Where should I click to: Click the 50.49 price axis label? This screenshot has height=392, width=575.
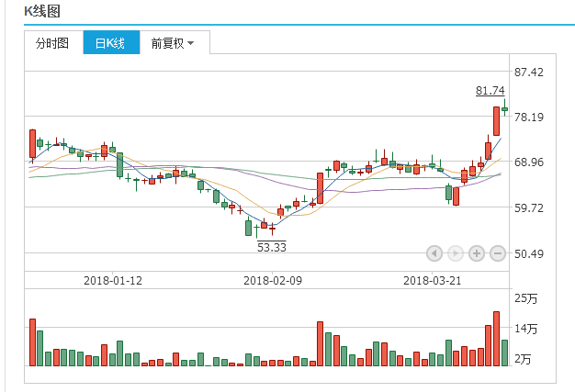tap(529, 253)
